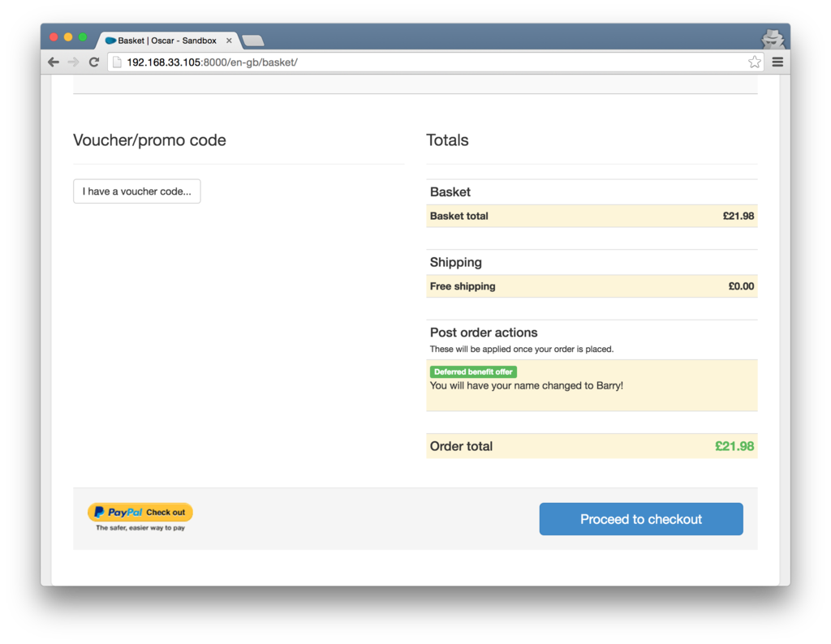
Task: Open a new browser tab
Action: point(253,41)
